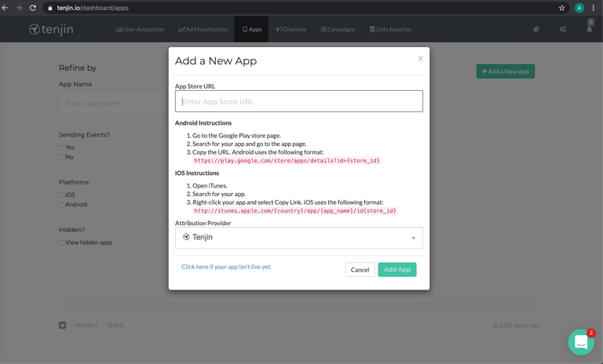
Task: Open the TERMS footer link
Action: point(115,326)
